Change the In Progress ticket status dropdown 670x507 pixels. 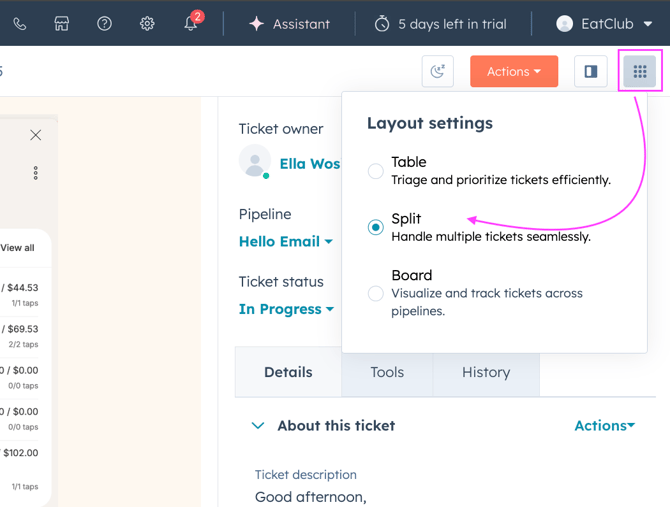[286, 309]
